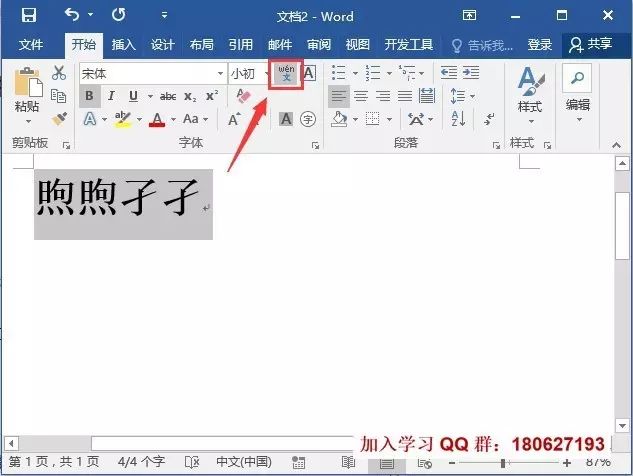Click the Enclose Characters (字) icon
Screen dimensions: 633x476
pos(307,119)
